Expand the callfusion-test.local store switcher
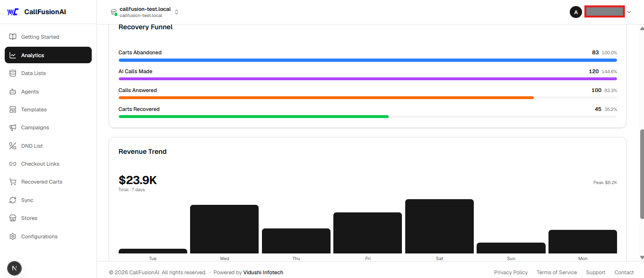This screenshot has height=278, width=644. [144, 12]
